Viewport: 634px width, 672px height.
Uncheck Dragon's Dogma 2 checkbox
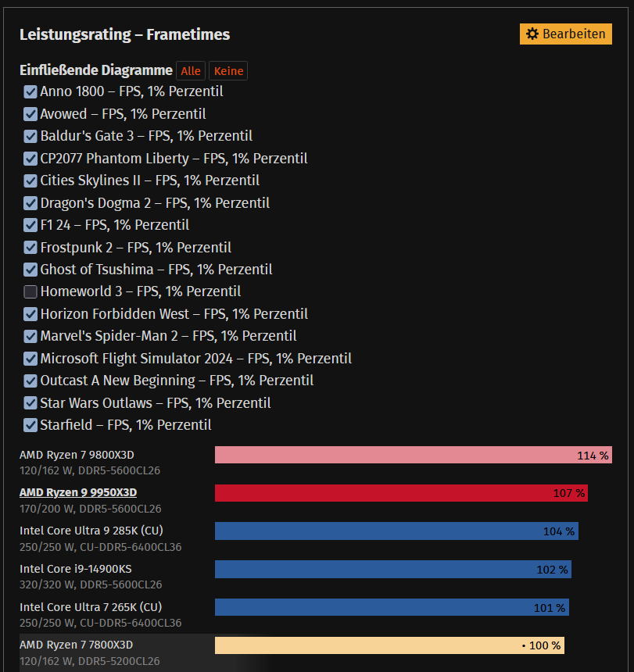pyautogui.click(x=30, y=203)
